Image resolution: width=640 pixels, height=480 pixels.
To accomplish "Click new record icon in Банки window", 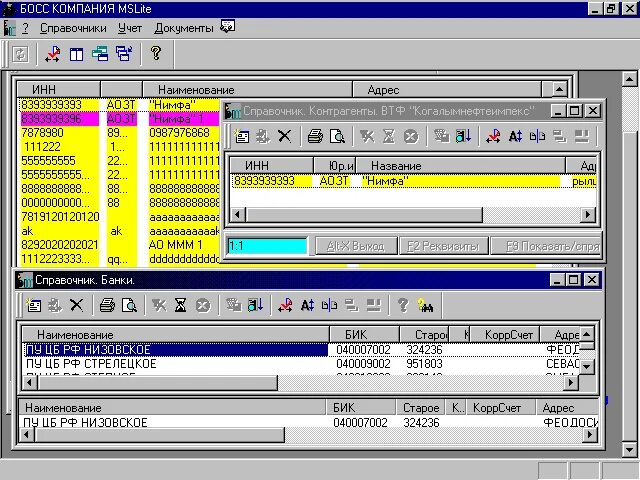I will coord(33,305).
